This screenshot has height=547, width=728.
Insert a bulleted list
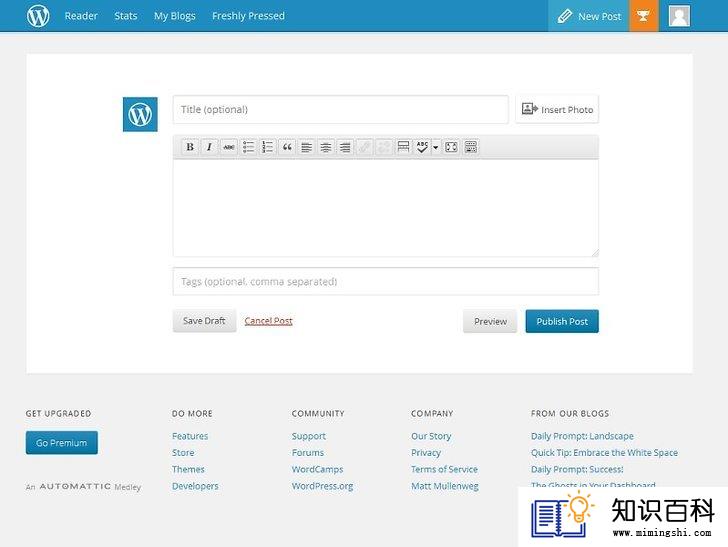248,147
